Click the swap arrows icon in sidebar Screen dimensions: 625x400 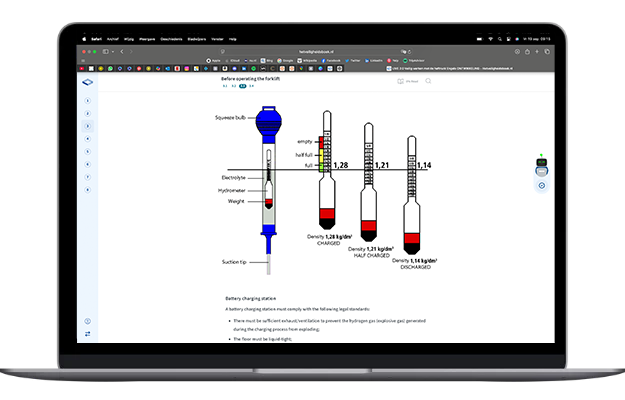tap(88, 334)
